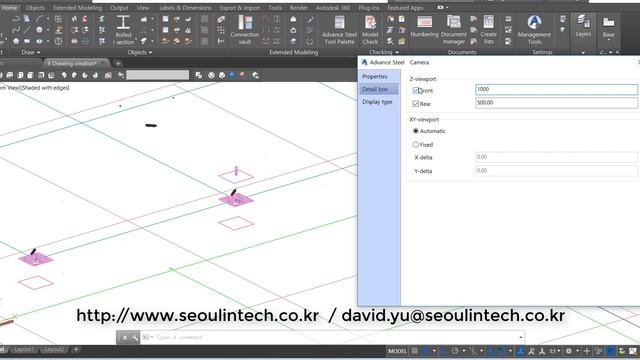Screen dimensions: 640x360
Task: Click the Rear value input field
Action: click(556, 103)
